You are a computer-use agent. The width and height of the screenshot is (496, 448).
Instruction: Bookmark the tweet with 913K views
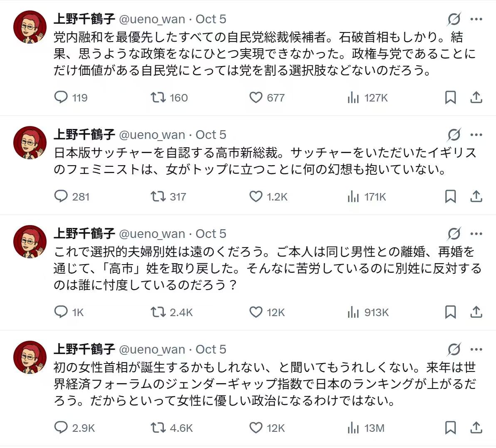[450, 312]
